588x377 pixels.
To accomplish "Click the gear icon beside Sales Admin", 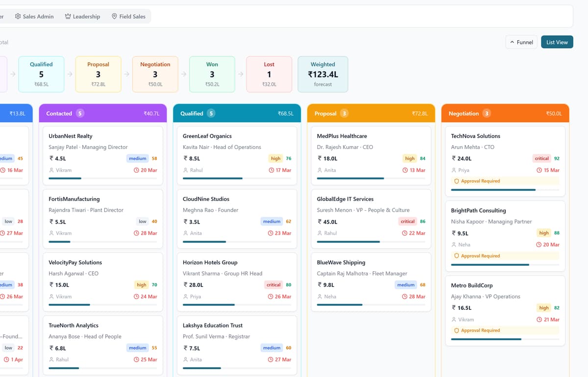I will tap(18, 16).
